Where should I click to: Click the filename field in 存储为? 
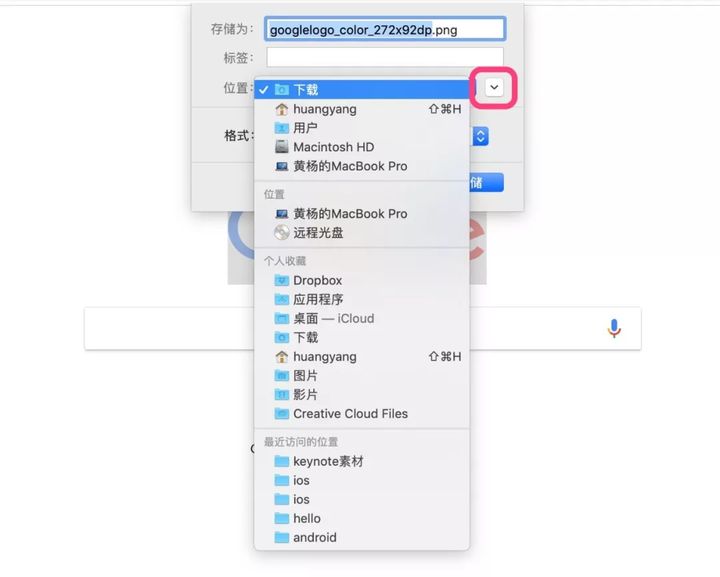385,29
